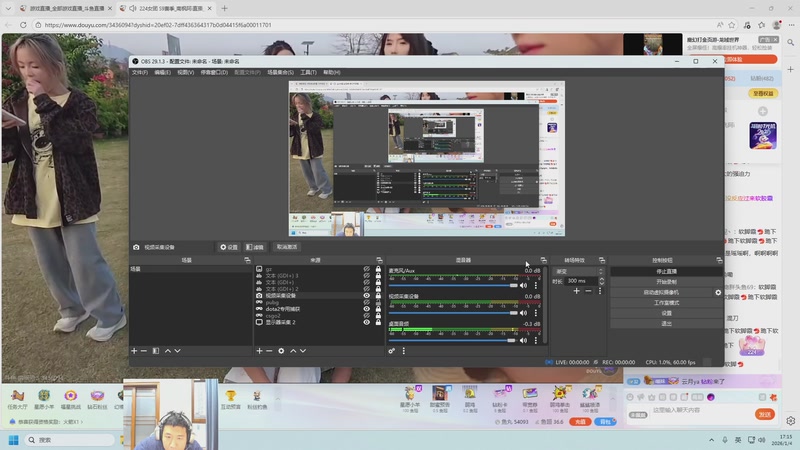This screenshot has height=450, width=800.
Task: Show the pubg source via eye icon
Action: 366,302
